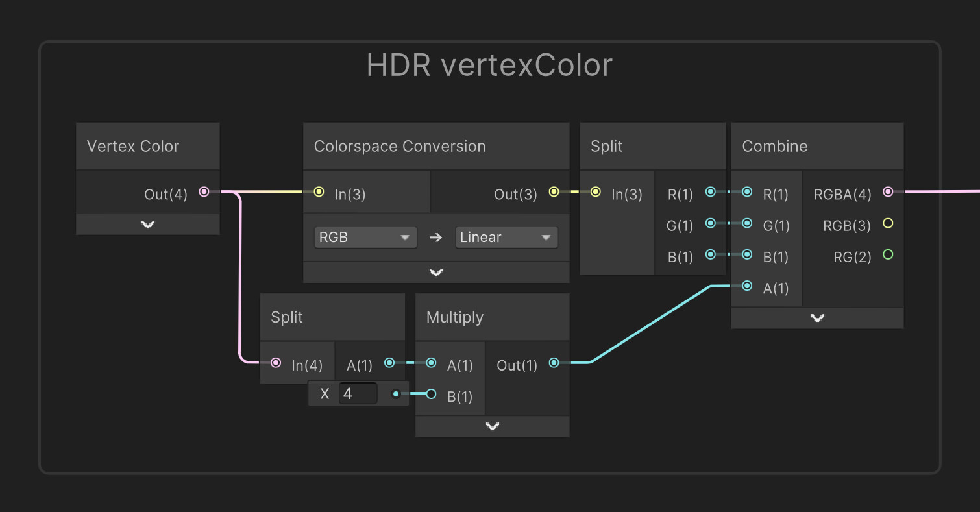Select the RGB(3) output port on Combine
Viewport: 980px width, 512px height.
click(x=888, y=223)
